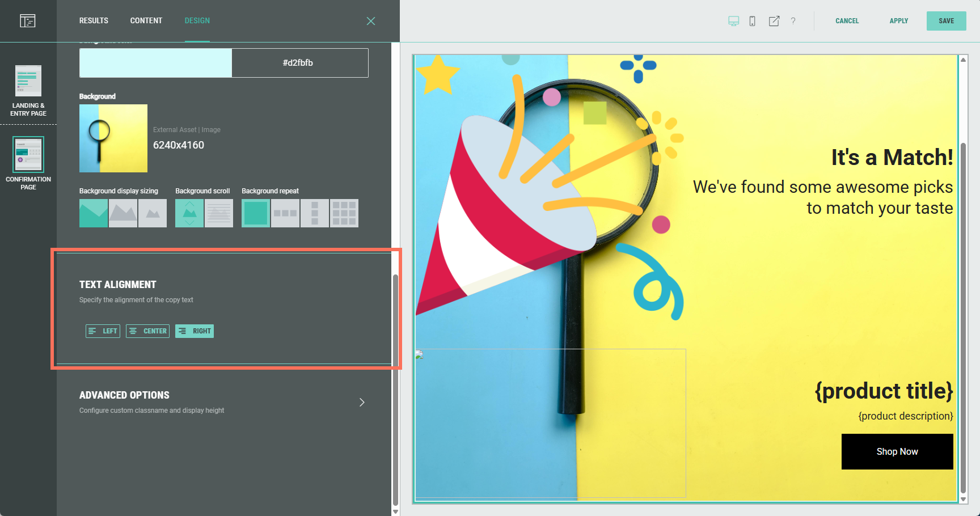Align copy text to the left
Viewport: 980px width, 516px height.
[103, 331]
